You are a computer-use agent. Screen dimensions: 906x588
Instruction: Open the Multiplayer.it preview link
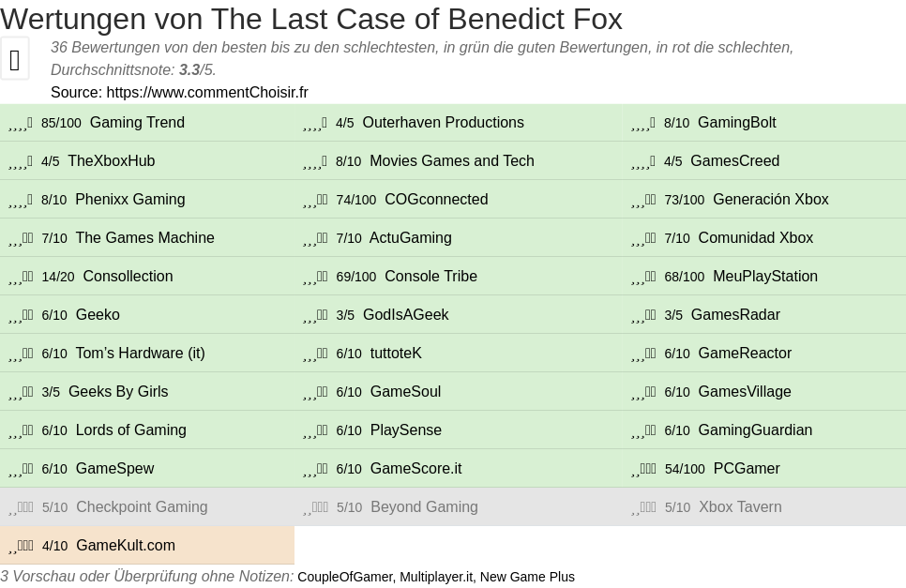pyautogui.click(x=435, y=577)
